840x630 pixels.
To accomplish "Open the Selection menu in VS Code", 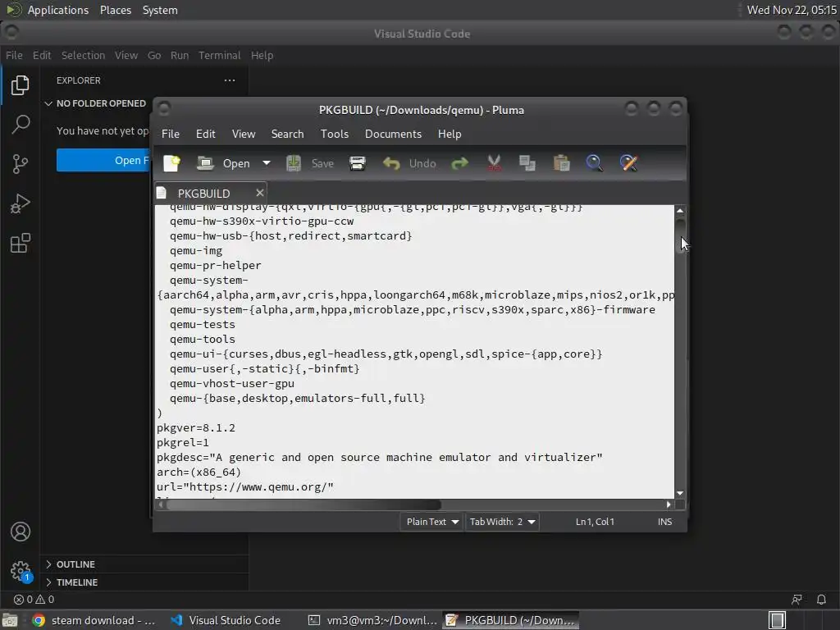I will coord(83,55).
